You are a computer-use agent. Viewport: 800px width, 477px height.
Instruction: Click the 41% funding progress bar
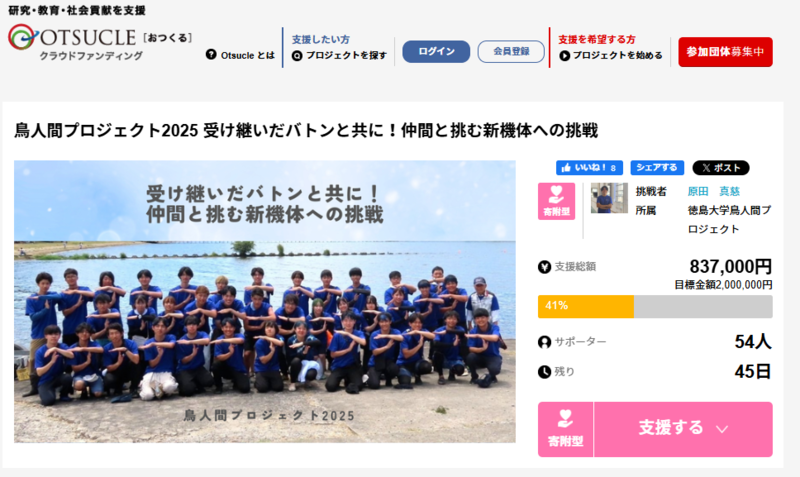[x=655, y=306]
